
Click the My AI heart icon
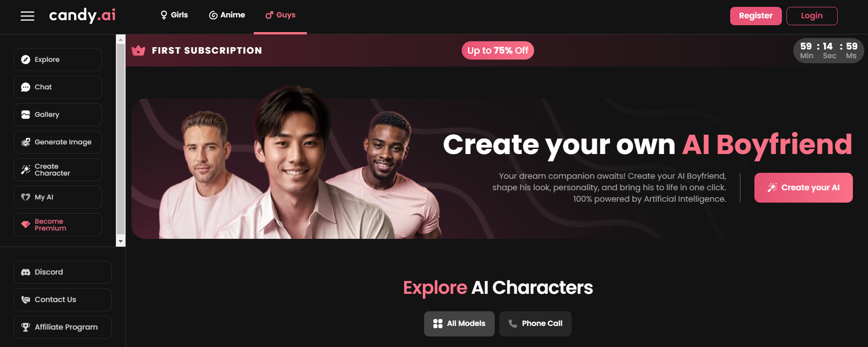26,197
